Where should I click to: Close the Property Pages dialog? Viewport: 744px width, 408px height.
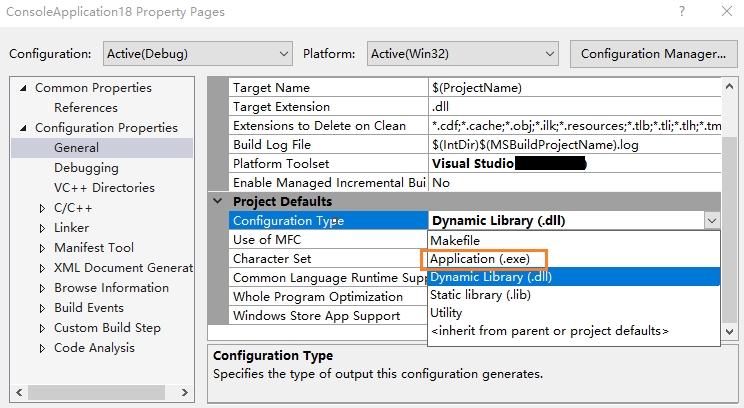(x=723, y=12)
